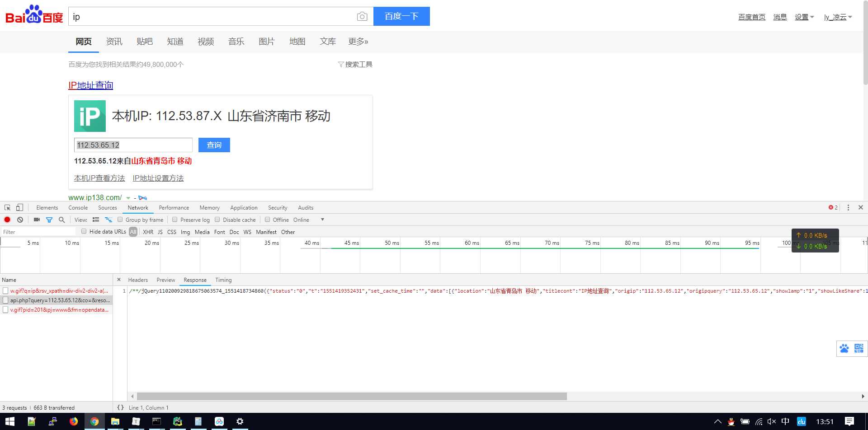The height and width of the screenshot is (430, 868).
Task: Click the capture screenshots camera icon
Action: tap(37, 220)
